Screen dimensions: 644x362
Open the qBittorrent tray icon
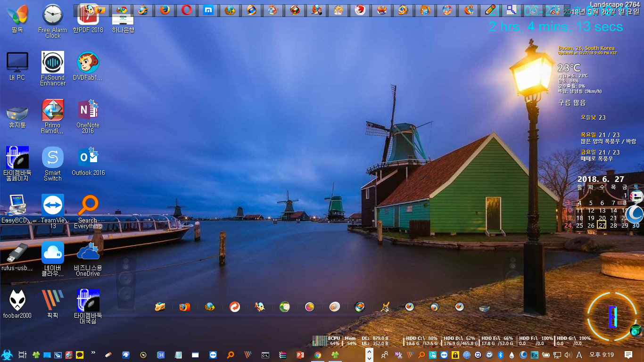pos(466,355)
